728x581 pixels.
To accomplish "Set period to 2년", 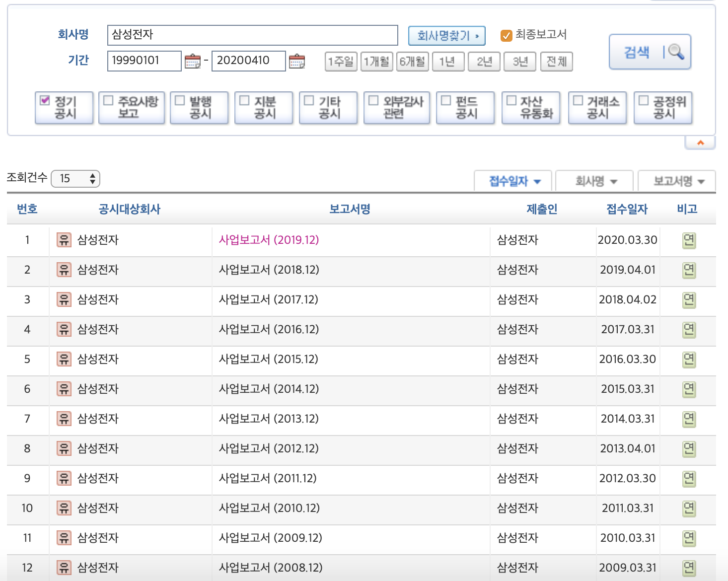I will pos(484,62).
